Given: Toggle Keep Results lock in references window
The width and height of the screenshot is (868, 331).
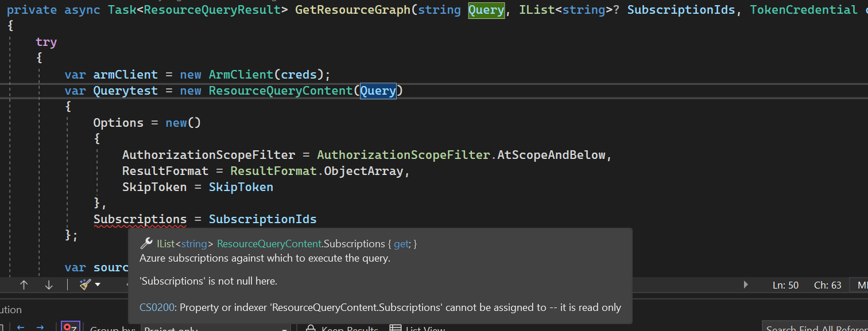Looking at the screenshot, I should coord(311,327).
